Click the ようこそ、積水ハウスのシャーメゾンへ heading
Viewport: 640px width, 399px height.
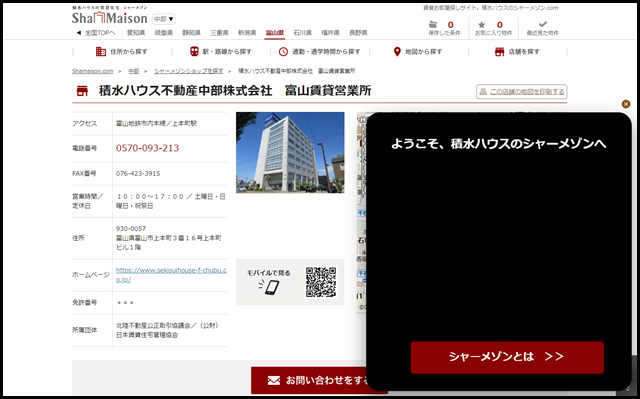click(499, 144)
